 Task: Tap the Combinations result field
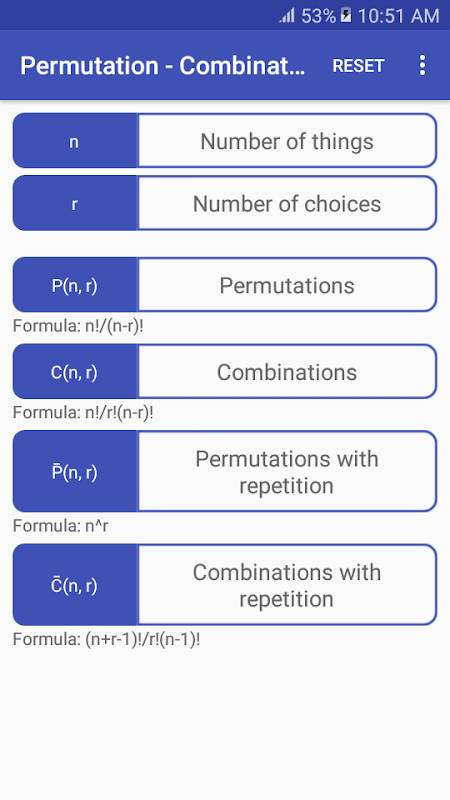pos(287,371)
